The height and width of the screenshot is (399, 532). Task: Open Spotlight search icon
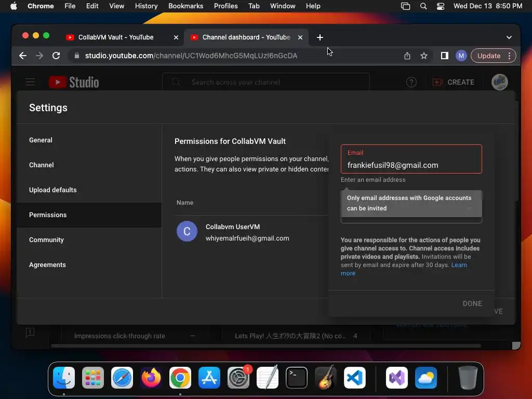pos(423,6)
